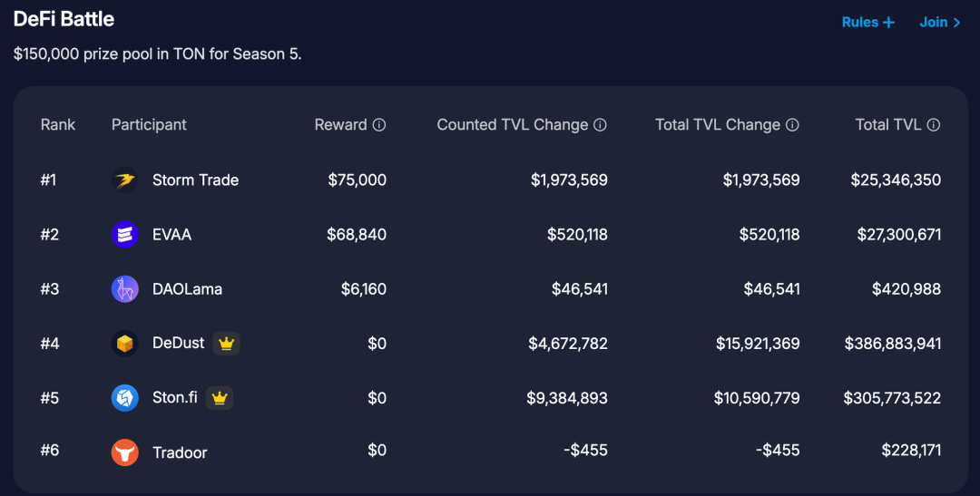
Task: Click the Storm Trade lightning logo
Action: click(x=125, y=180)
